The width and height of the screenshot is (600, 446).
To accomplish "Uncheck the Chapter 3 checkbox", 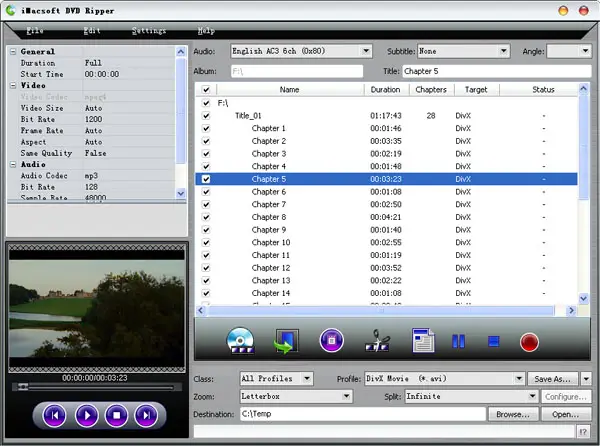I will coord(206,153).
